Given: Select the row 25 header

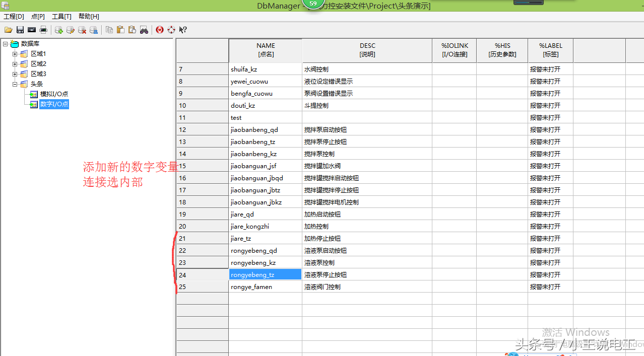Looking at the screenshot, I should [203, 287].
